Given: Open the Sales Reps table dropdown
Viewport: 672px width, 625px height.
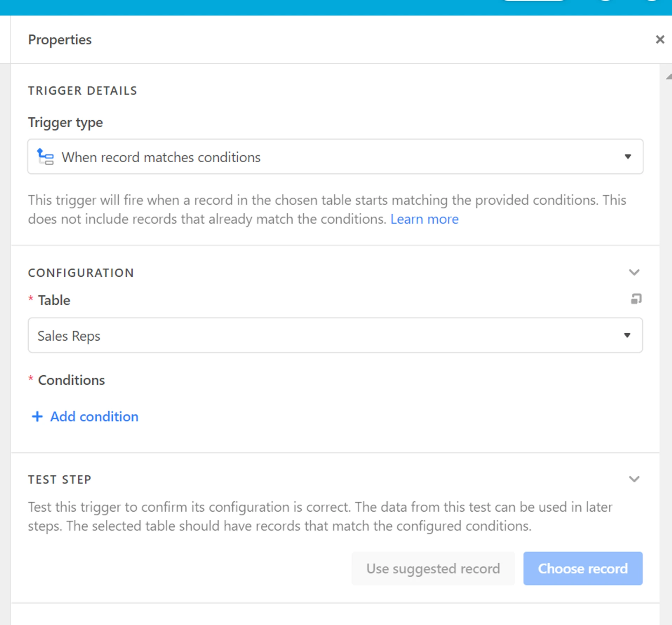Looking at the screenshot, I should [x=335, y=335].
